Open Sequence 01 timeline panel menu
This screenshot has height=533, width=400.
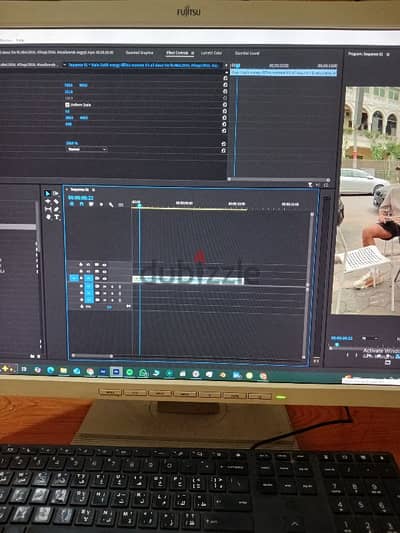(93, 190)
